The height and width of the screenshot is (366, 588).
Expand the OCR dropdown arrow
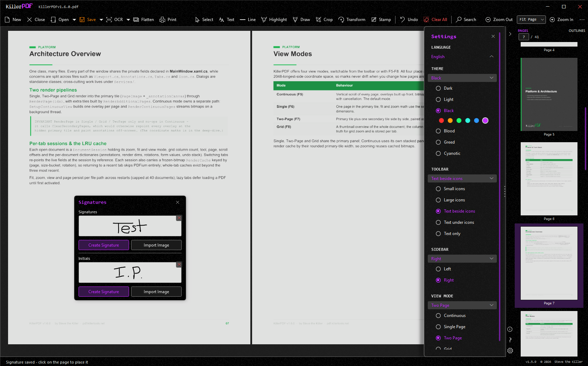tap(128, 20)
